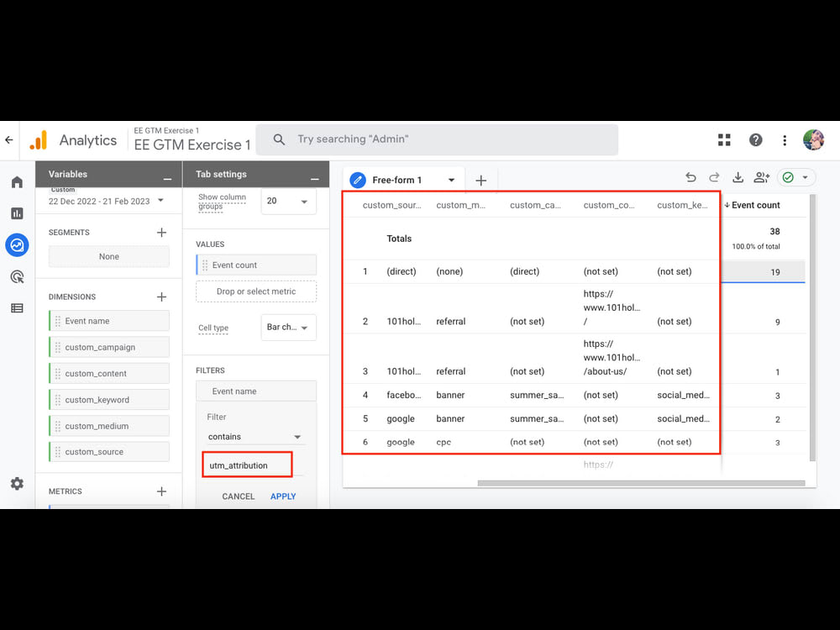Open the three-dot overflow menu
840x630 pixels.
[x=784, y=139]
